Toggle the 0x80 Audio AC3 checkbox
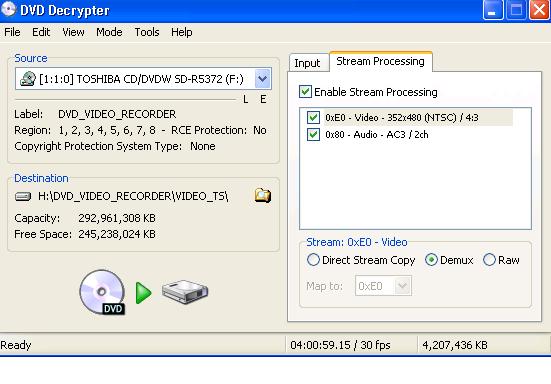The image size is (551, 384). tap(313, 135)
